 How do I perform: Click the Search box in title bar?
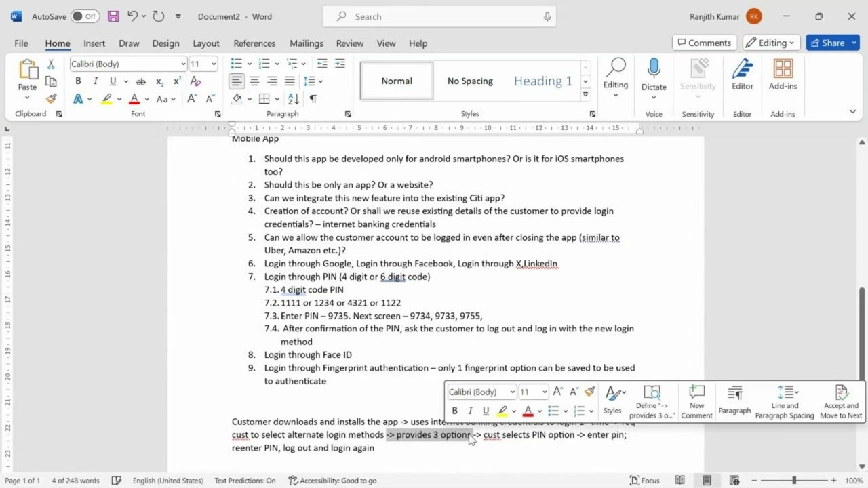pyautogui.click(x=439, y=16)
